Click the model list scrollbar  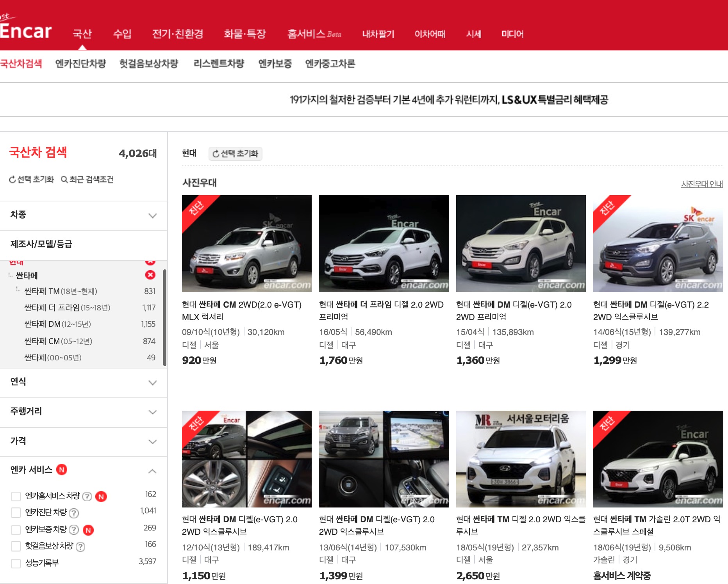[x=165, y=317]
